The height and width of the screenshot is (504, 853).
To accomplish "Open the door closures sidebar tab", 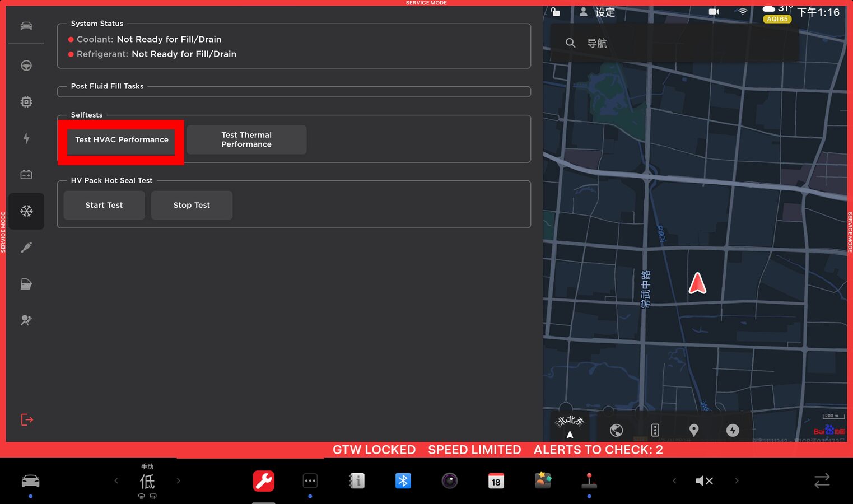I will pyautogui.click(x=26, y=284).
